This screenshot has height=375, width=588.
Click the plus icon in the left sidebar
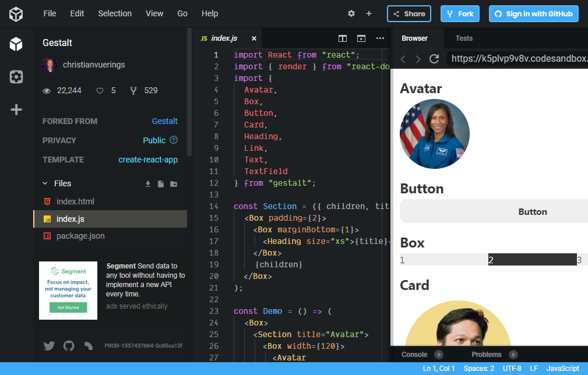pyautogui.click(x=16, y=110)
